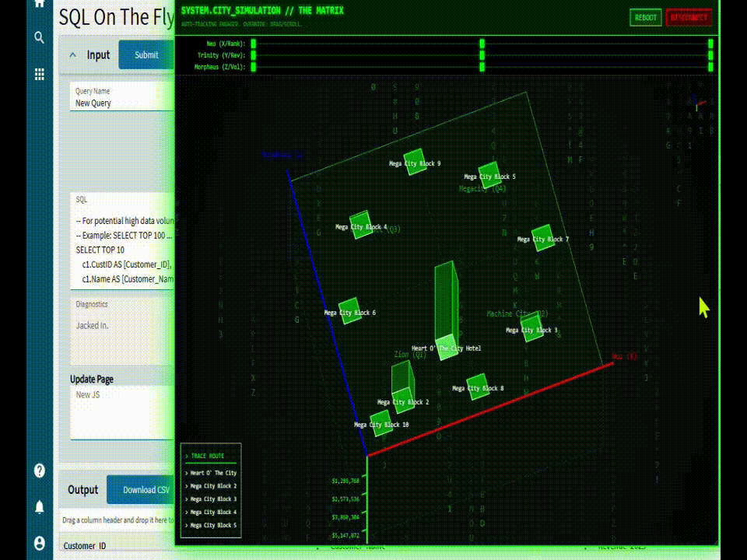Click the Mega City Block 8 cube
The width and height of the screenshot is (747, 560).
pos(477,387)
